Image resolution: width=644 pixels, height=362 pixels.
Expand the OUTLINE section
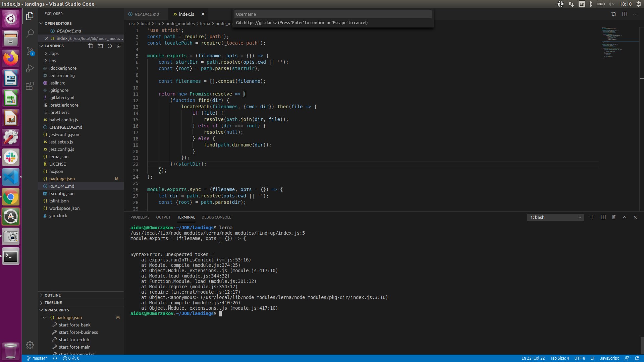(x=53, y=295)
